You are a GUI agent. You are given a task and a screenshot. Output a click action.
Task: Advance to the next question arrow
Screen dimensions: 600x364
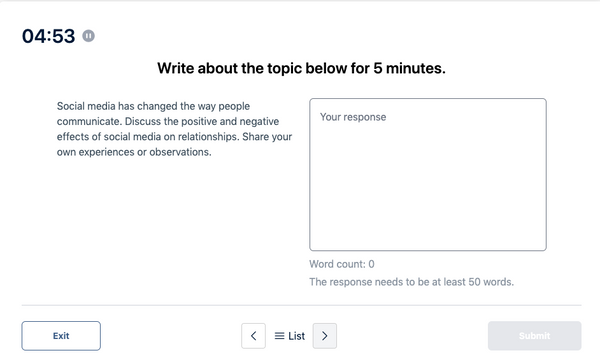(x=324, y=336)
